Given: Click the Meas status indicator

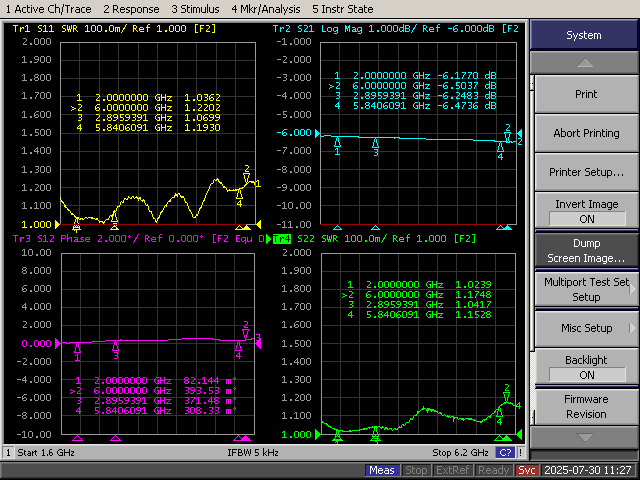Looking at the screenshot, I should point(382,470).
